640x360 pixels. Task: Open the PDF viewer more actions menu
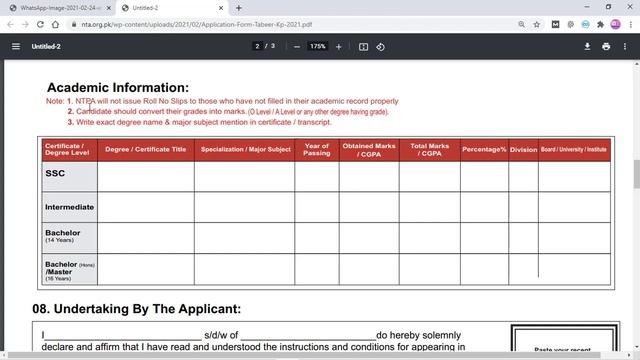point(624,47)
